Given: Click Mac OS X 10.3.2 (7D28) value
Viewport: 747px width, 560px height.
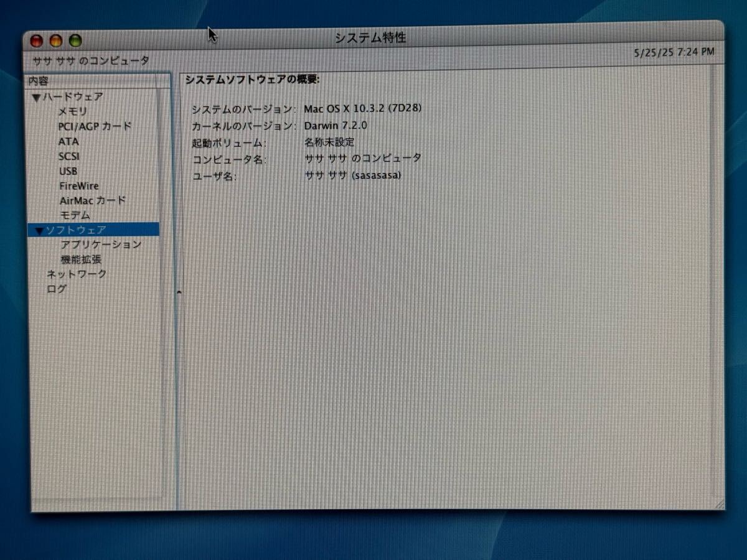Looking at the screenshot, I should click(x=363, y=108).
